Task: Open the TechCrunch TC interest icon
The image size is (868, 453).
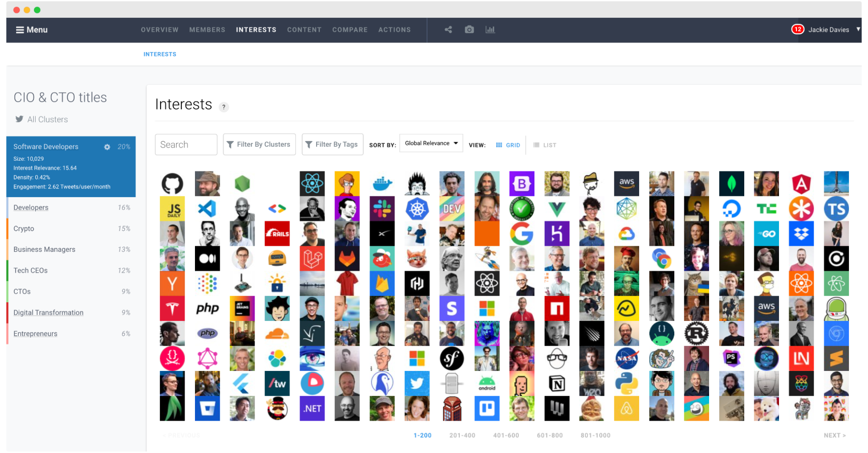Action: point(766,209)
